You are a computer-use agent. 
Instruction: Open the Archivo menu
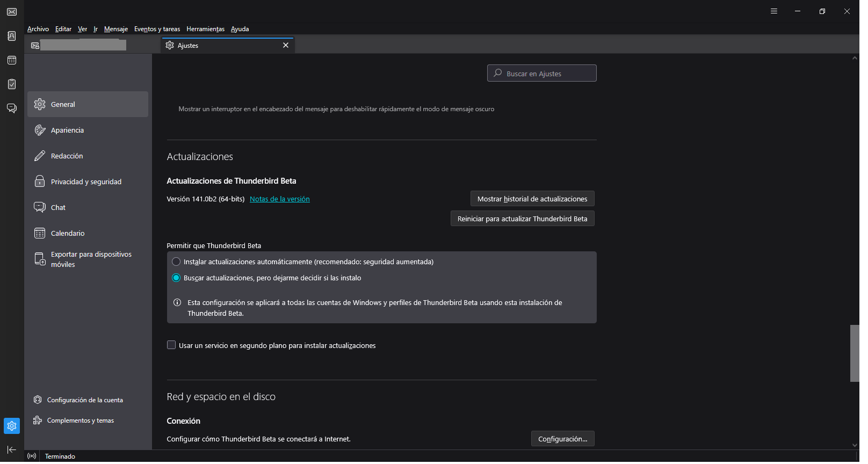[38, 29]
